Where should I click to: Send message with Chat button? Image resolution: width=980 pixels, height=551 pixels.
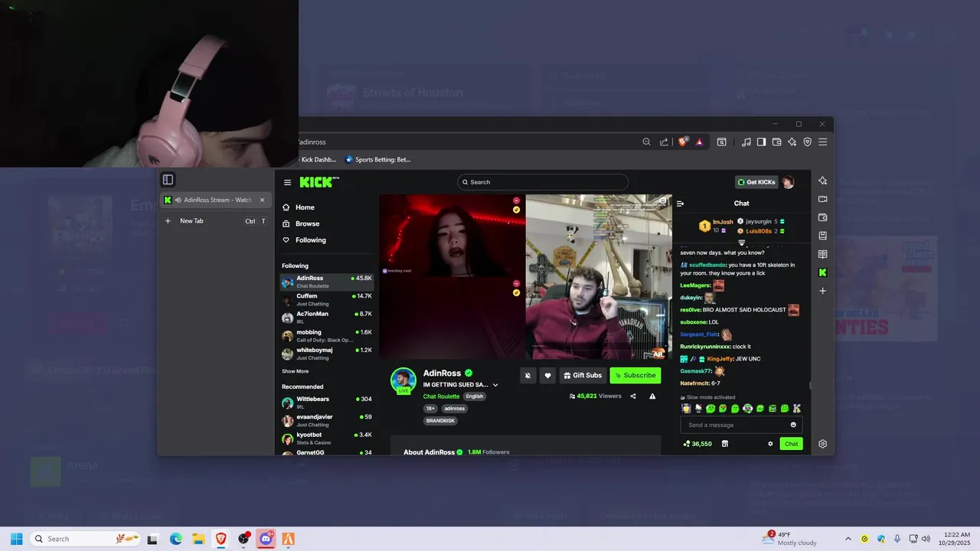(x=792, y=444)
